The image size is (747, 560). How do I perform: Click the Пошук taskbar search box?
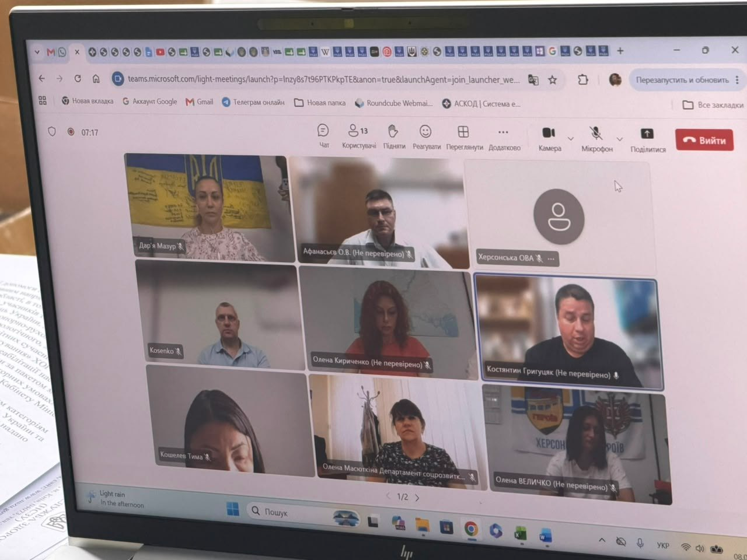click(x=303, y=513)
